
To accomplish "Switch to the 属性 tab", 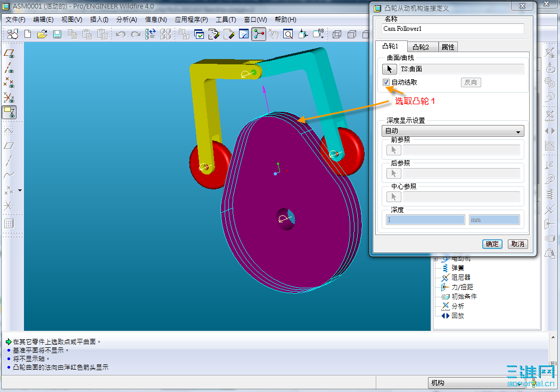I will coord(448,47).
